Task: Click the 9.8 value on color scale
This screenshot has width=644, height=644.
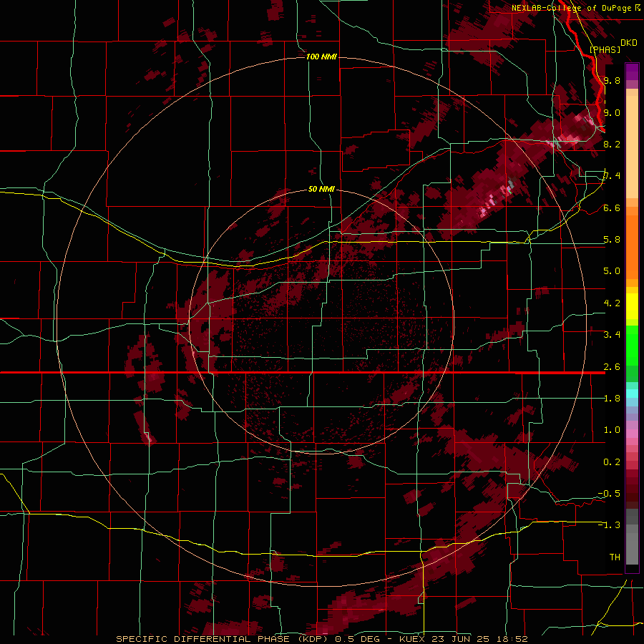Action: pyautogui.click(x=612, y=80)
